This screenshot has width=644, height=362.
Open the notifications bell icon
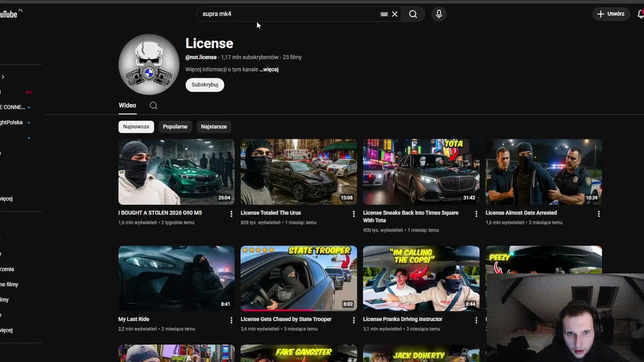click(x=640, y=14)
